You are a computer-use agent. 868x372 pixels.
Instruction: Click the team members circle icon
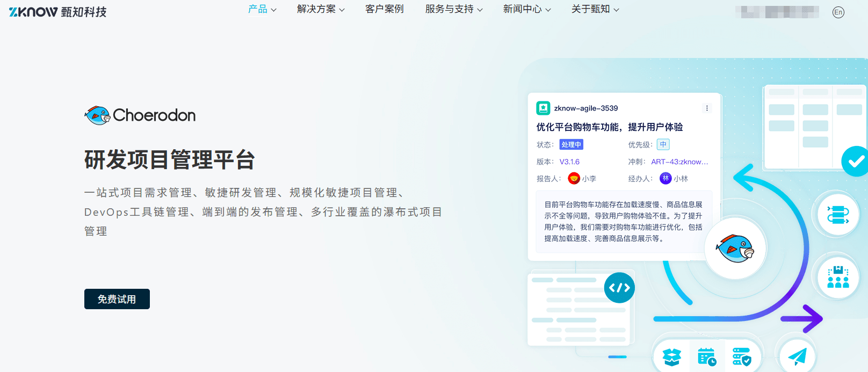[x=838, y=278]
